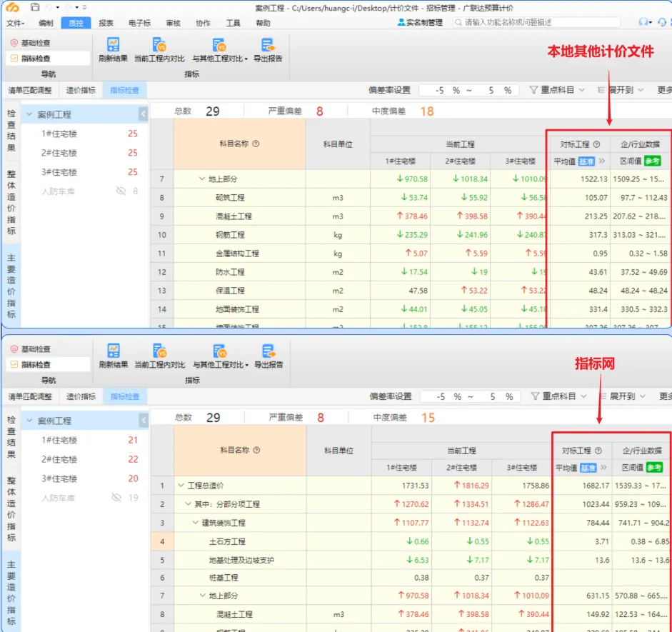Viewport: 672px width, 632px height.
Task: Collapse 案例工程 node in the top tree
Action: coord(29,114)
